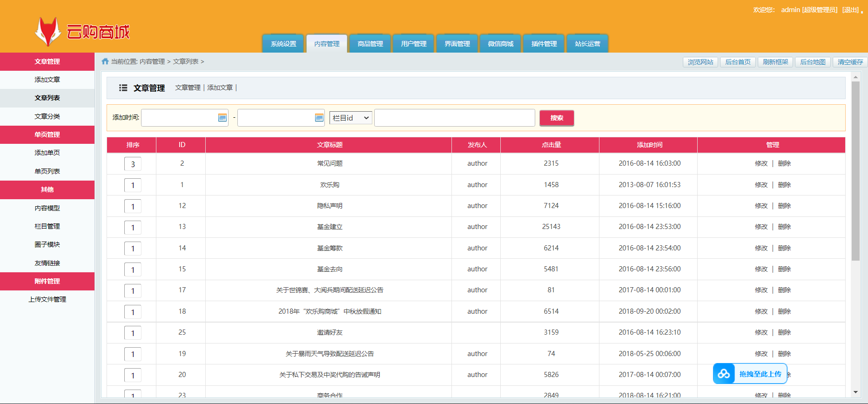Click the 后台地图 button
The height and width of the screenshot is (404, 868).
click(x=813, y=62)
